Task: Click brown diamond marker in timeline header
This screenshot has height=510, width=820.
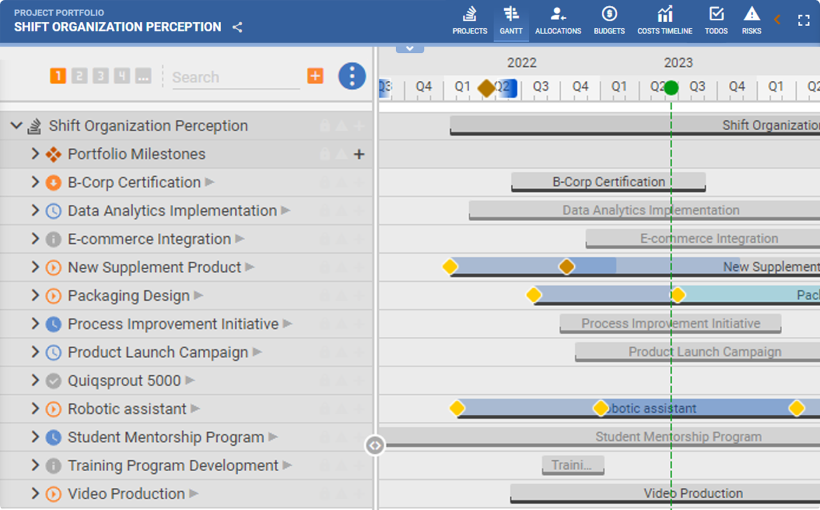Action: [486, 88]
